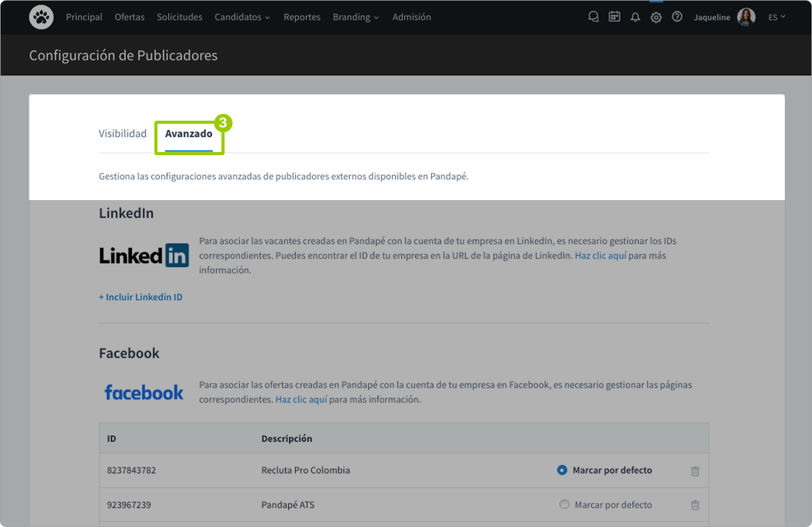Delete the Recluta Pro Colombia Facebook page

(695, 470)
